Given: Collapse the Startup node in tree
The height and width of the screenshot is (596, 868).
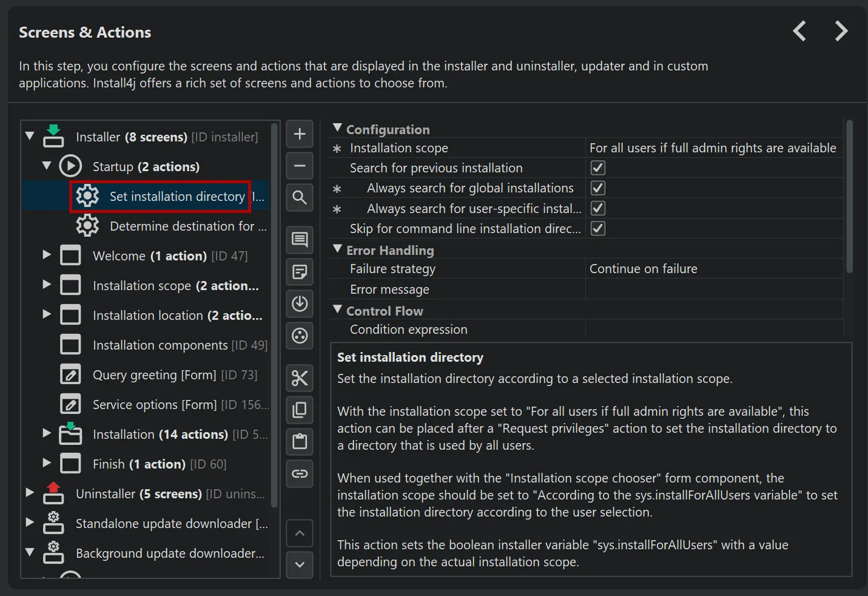Looking at the screenshot, I should 47,166.
